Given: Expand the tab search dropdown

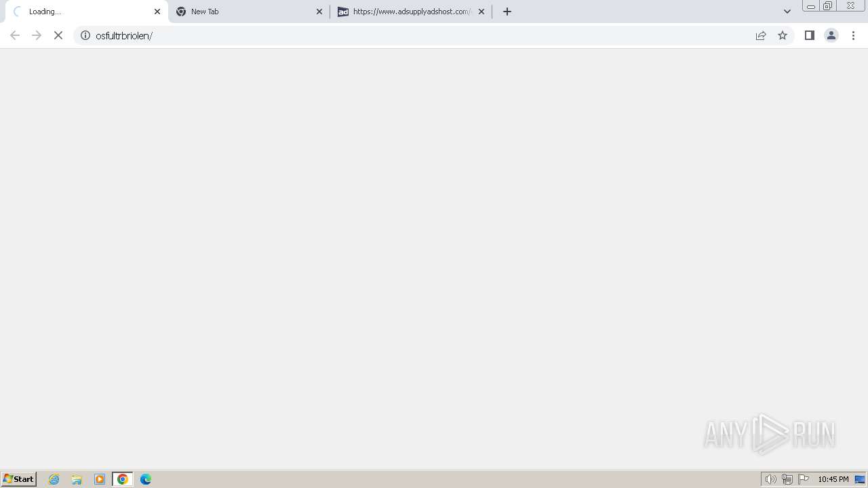Looking at the screenshot, I should (787, 12).
